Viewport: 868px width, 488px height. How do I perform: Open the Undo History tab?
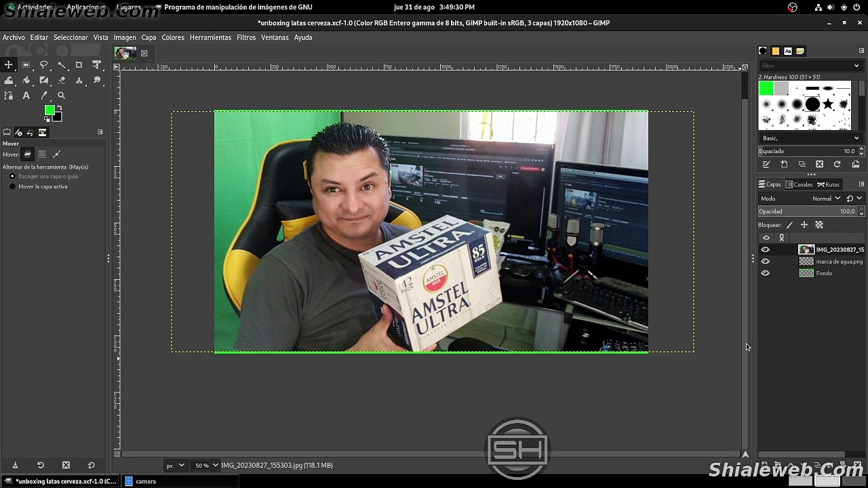click(x=31, y=132)
